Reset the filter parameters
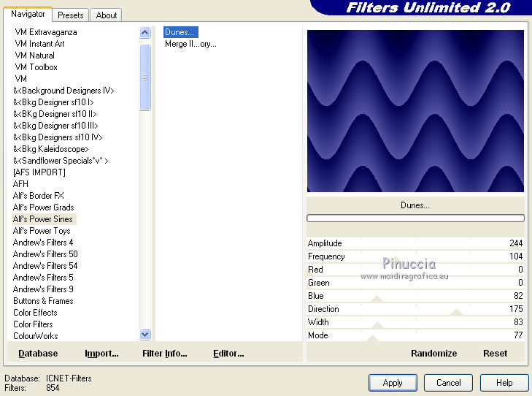Viewport: 532px width, 396px height. point(495,353)
